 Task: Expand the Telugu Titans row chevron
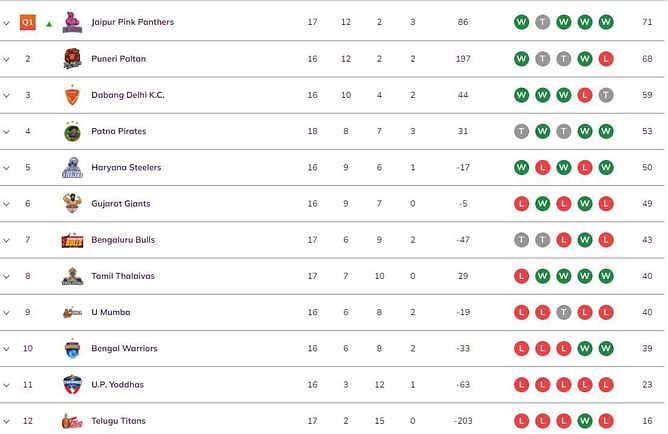6,421
